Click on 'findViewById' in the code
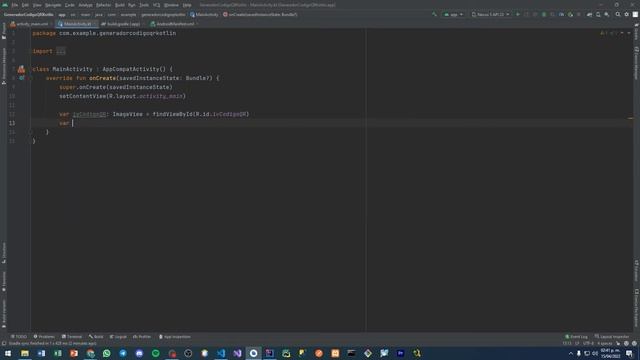 172,114
